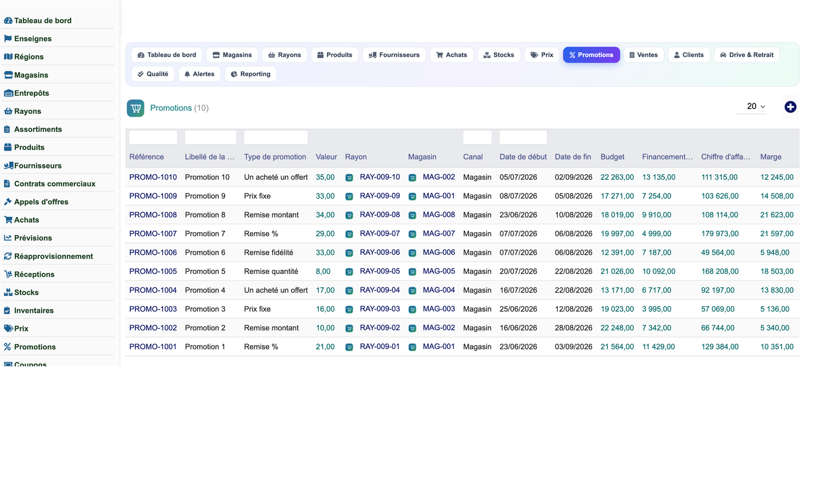Open the PROMO-1003 reference link
Screen dimensions: 815x504
(153, 309)
